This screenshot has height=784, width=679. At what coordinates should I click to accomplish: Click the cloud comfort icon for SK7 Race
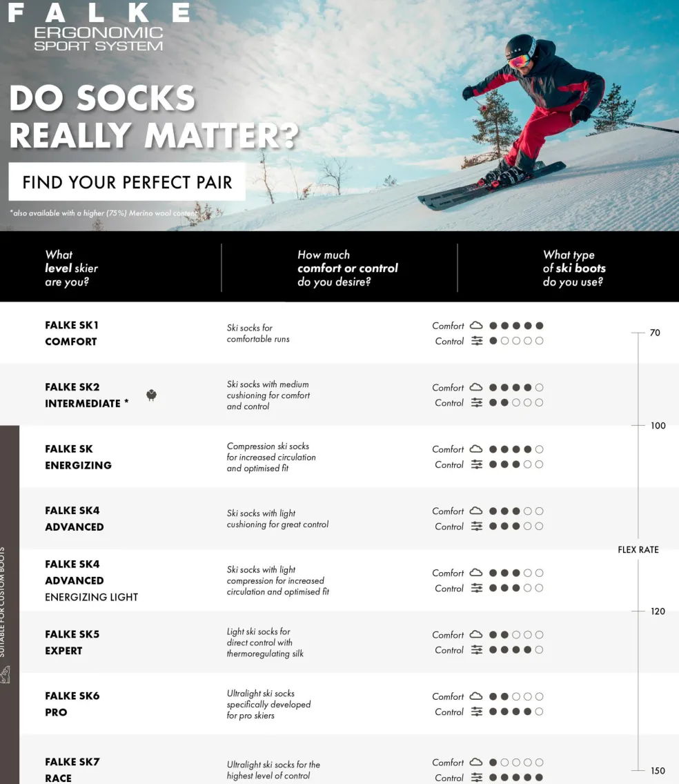pos(476,763)
